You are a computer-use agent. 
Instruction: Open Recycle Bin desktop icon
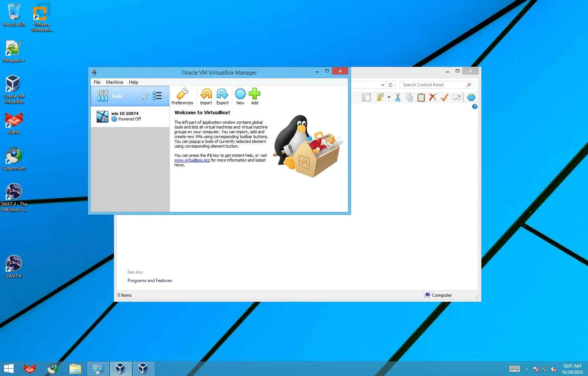point(14,15)
